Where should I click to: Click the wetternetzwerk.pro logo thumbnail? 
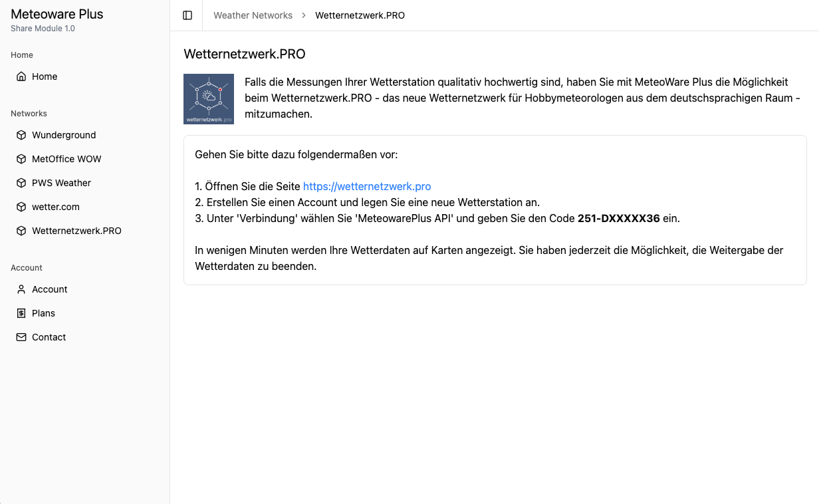tap(209, 99)
